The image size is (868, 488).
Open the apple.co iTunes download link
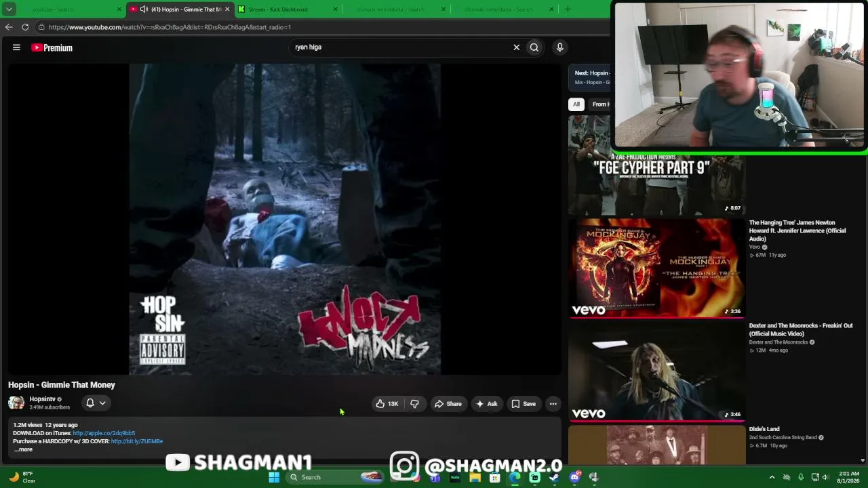[x=104, y=433]
